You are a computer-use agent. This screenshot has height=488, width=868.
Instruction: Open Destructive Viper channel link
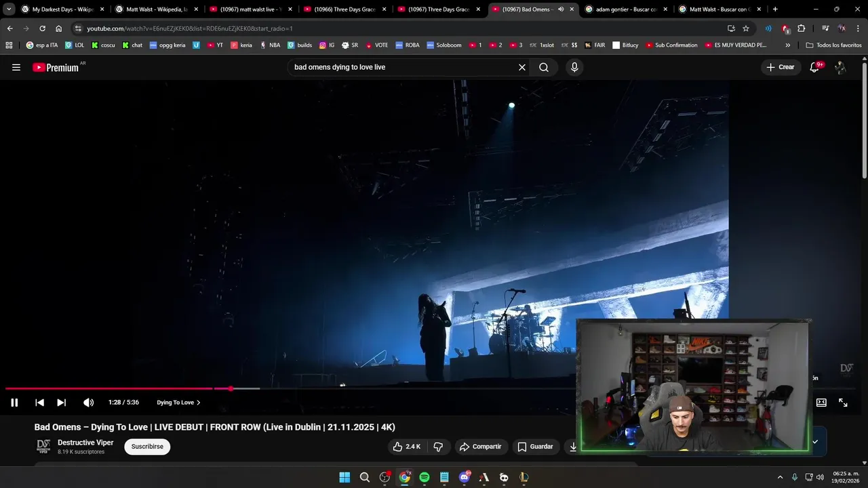pos(85,443)
